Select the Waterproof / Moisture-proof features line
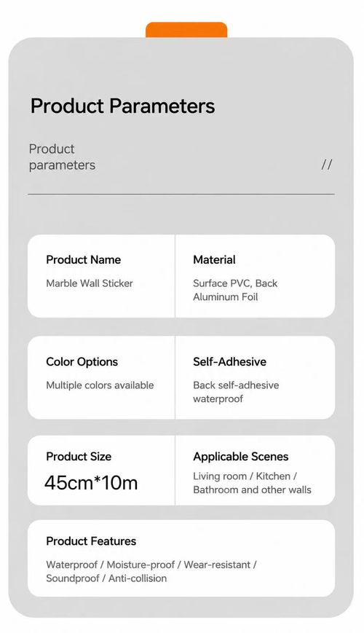364x633 pixels. (x=151, y=565)
